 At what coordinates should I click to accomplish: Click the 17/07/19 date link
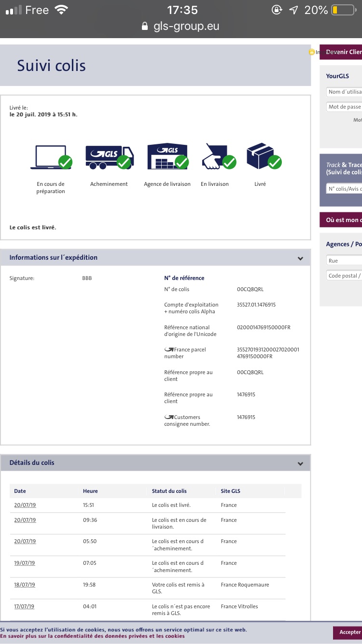point(25,606)
